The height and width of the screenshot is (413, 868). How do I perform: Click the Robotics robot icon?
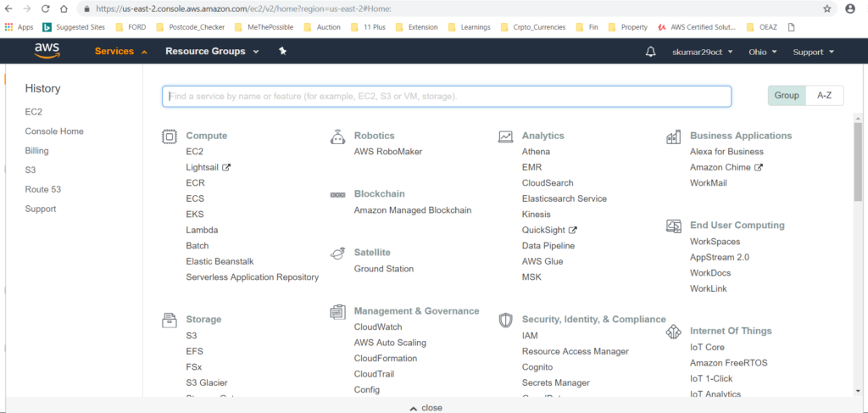coord(337,137)
